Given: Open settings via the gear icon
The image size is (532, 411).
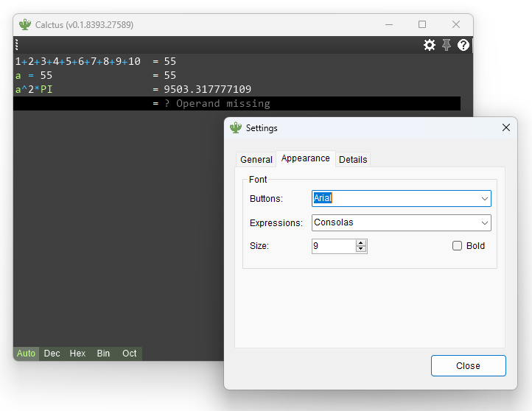Looking at the screenshot, I should click(429, 45).
